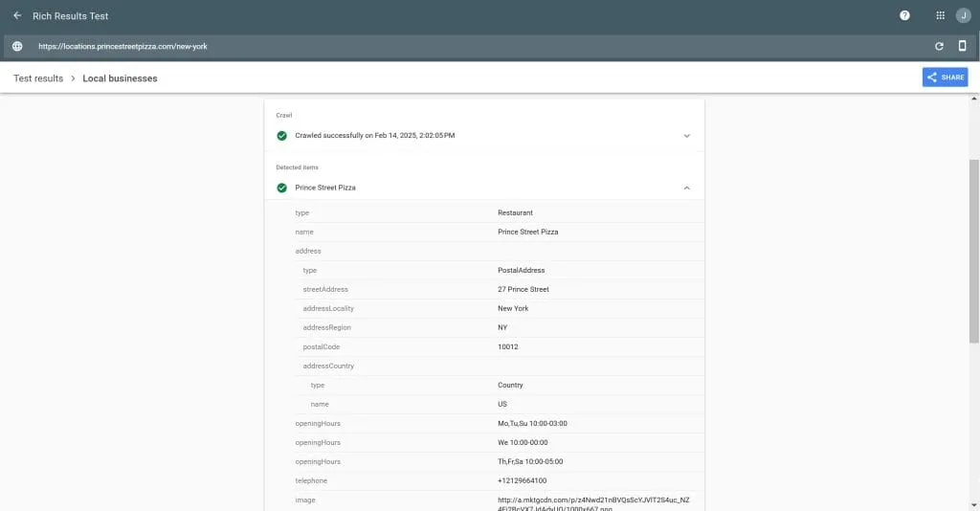The image size is (980, 511).
Task: Select the 'We 10:00-00:00' hours value
Action: [523, 442]
